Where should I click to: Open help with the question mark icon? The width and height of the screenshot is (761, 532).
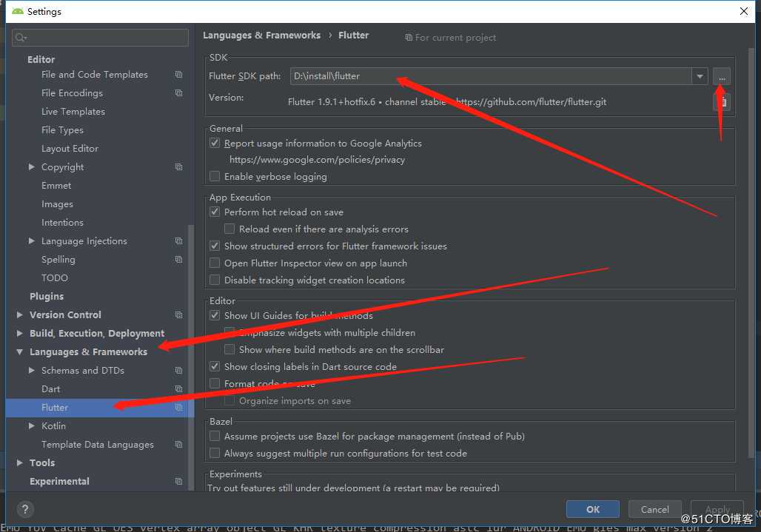point(25,509)
